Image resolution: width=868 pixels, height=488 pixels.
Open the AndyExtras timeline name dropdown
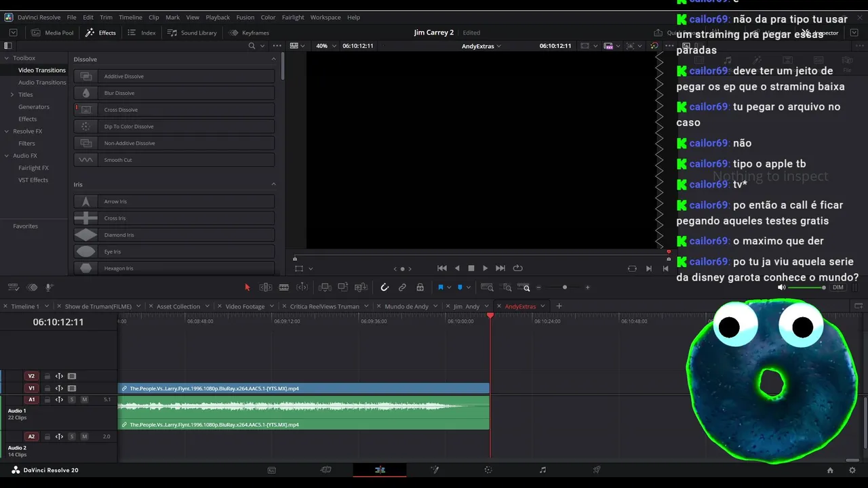point(481,46)
